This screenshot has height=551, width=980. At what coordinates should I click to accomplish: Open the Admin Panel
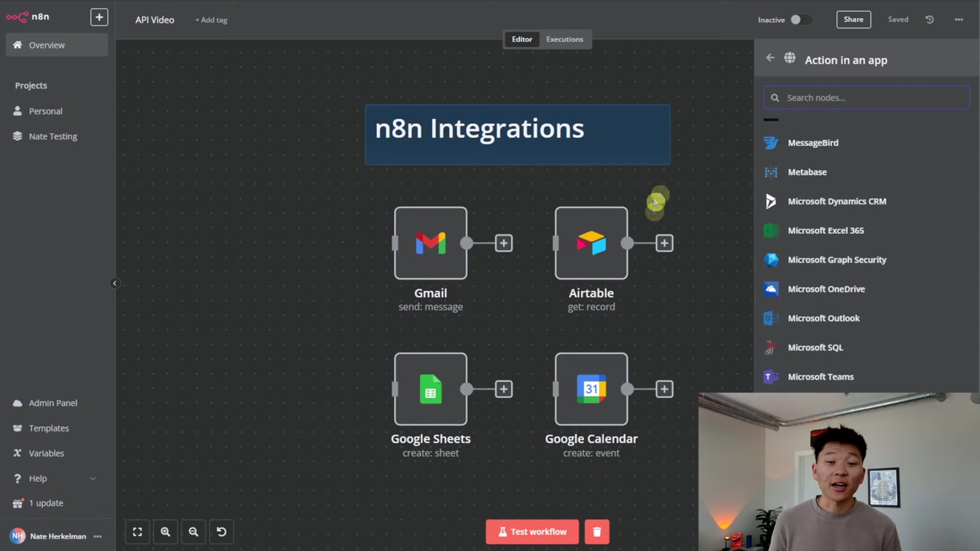click(x=57, y=403)
